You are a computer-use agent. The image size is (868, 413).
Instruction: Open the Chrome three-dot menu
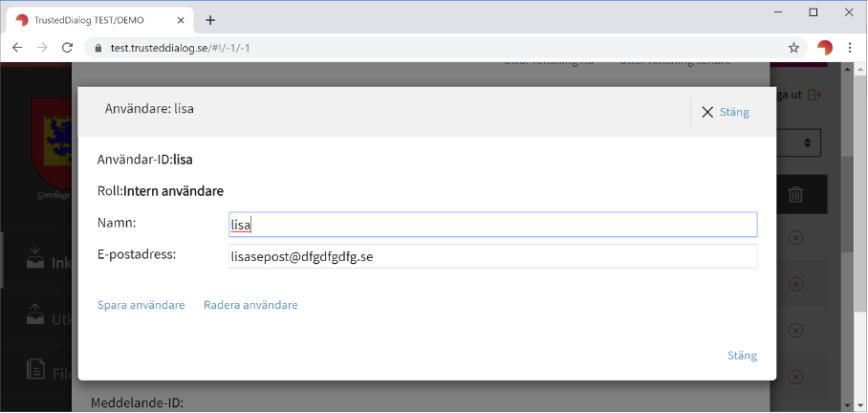tap(850, 47)
